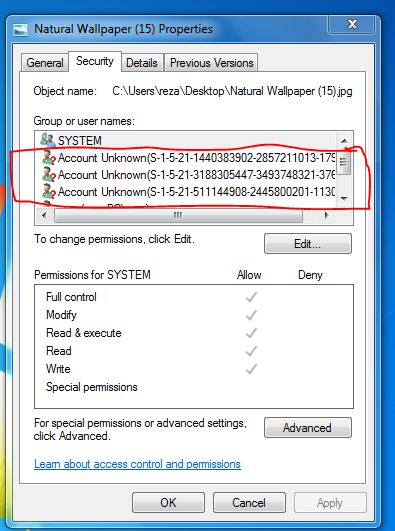Select the Account Unknown S-1-5-21-3188305447 entry
Image resolution: width=395 pixels, height=531 pixels.
click(188, 175)
